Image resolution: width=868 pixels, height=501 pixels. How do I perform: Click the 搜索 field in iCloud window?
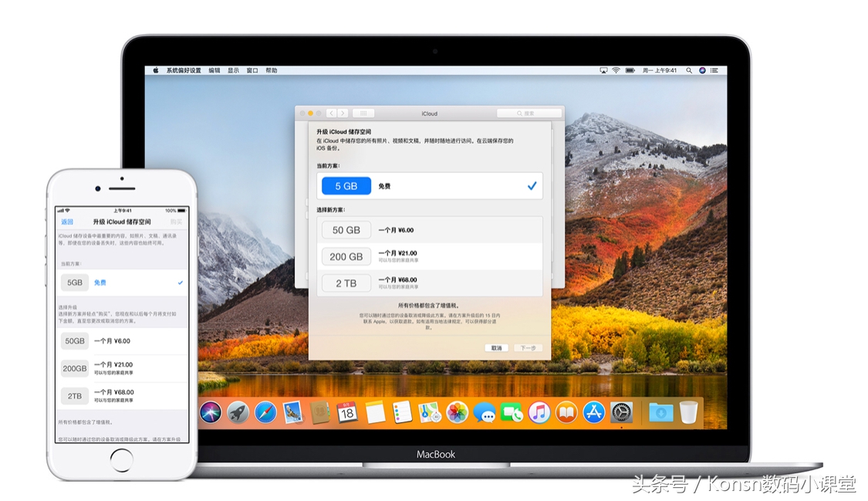click(x=529, y=113)
